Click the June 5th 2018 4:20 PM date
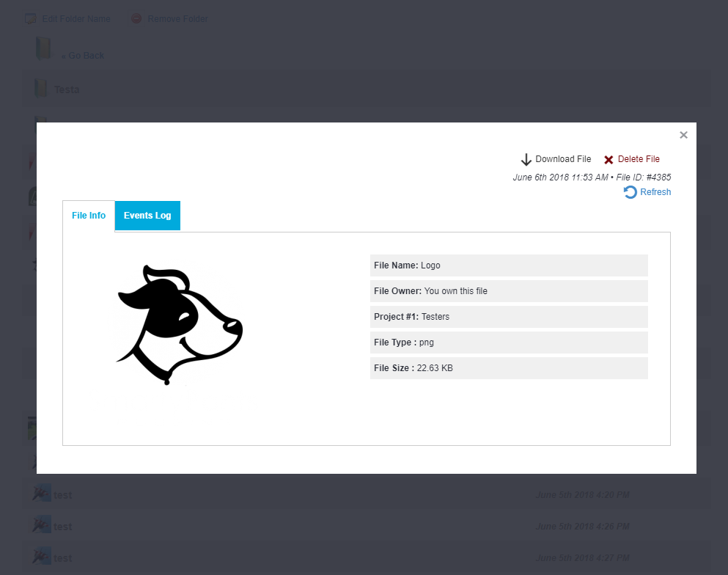The width and height of the screenshot is (728, 575). tap(583, 495)
